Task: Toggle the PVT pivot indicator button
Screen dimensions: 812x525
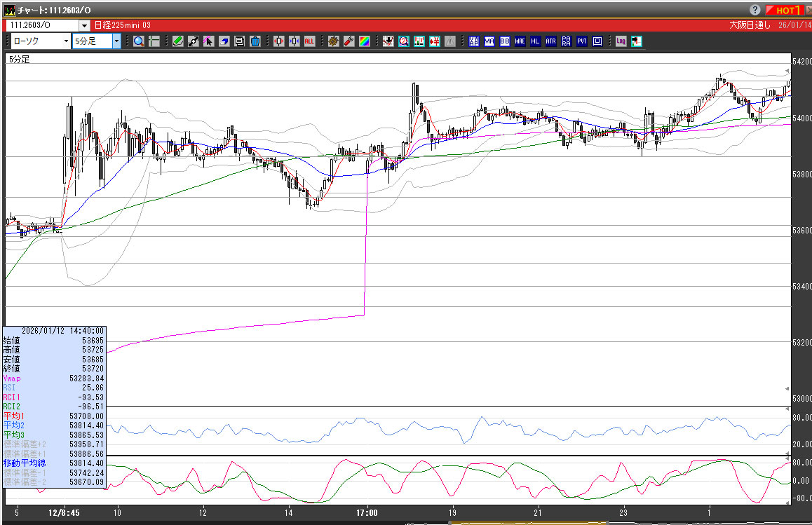Action: [582, 41]
